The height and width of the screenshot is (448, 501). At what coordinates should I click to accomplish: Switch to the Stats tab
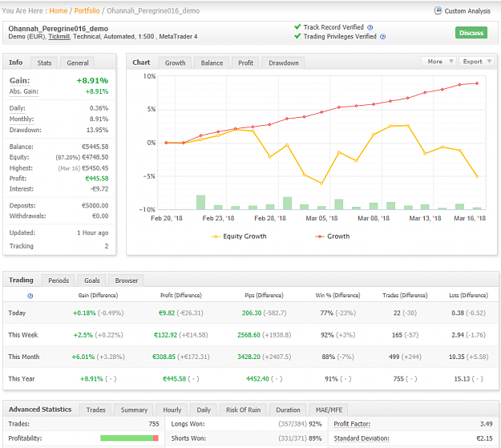coord(44,63)
